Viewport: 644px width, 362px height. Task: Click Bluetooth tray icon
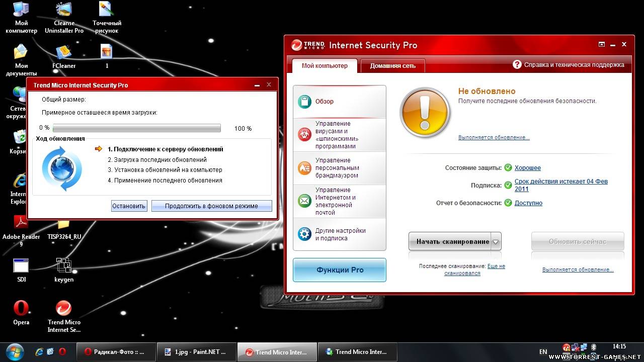coord(594,347)
